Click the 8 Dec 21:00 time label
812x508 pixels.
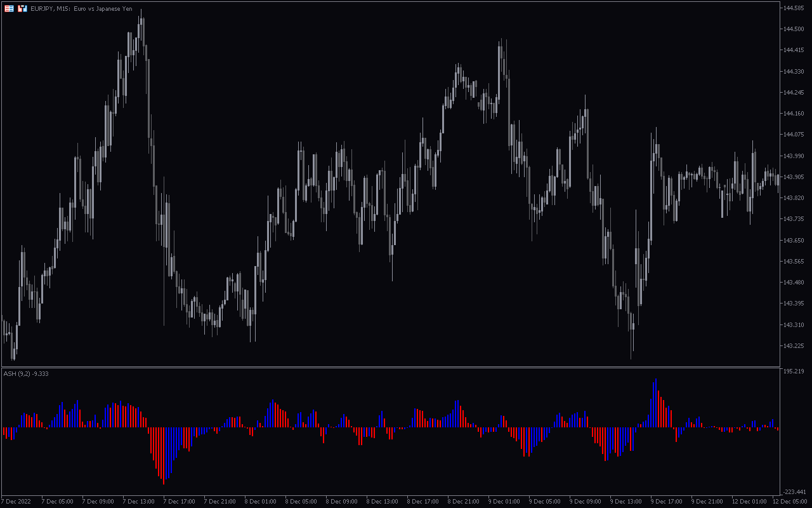463,501
